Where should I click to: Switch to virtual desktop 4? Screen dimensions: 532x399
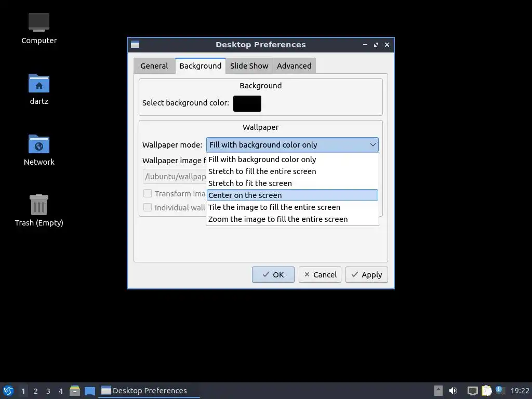60,391
